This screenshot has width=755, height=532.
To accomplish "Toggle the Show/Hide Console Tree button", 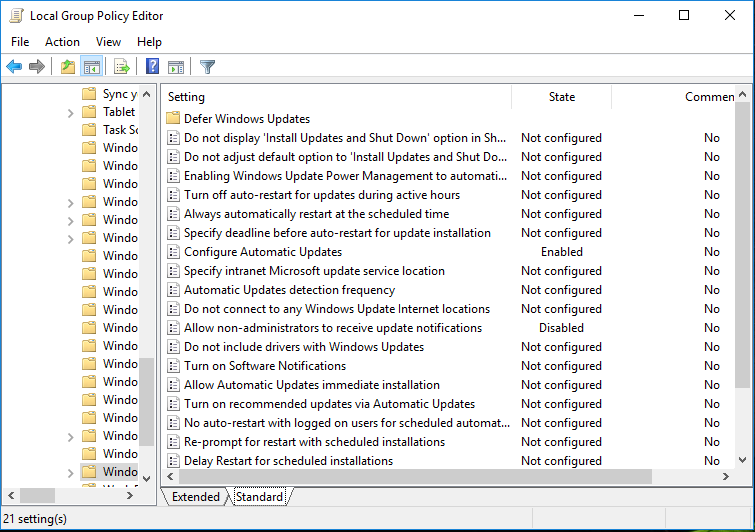I will tap(92, 67).
